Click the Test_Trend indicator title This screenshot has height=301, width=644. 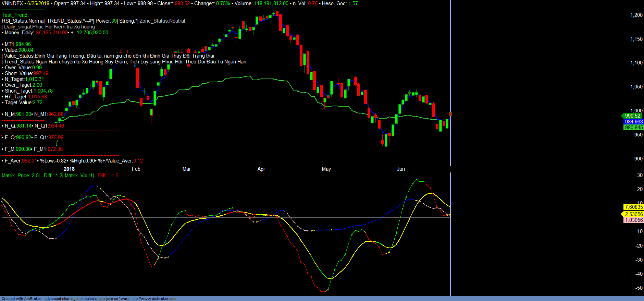click(15, 15)
